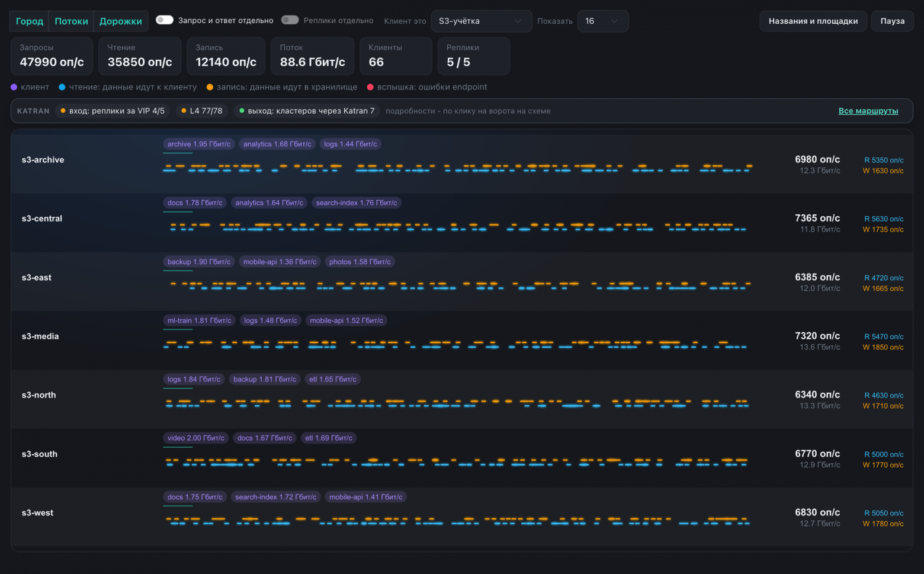Image resolution: width=924 pixels, height=574 pixels.
Task: Click 'mobile-api 1.41 Гбит/с' tag in s3-west
Action: point(366,497)
